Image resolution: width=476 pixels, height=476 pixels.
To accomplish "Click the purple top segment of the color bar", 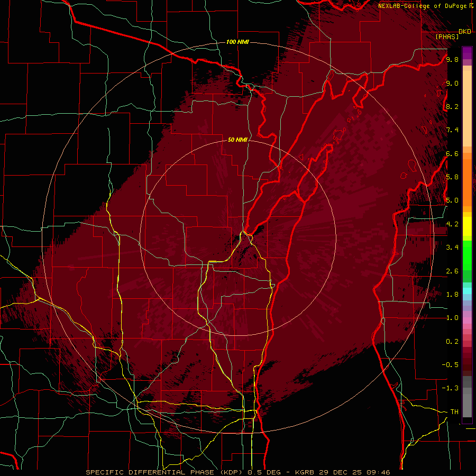I will tap(467, 53).
